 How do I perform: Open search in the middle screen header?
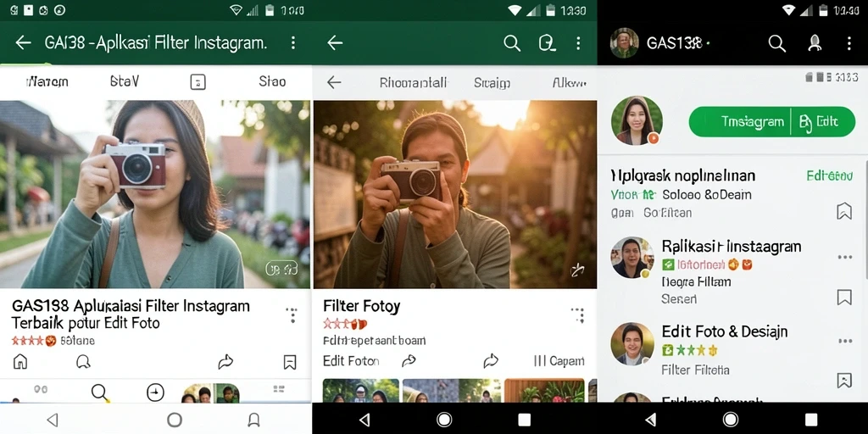(512, 43)
